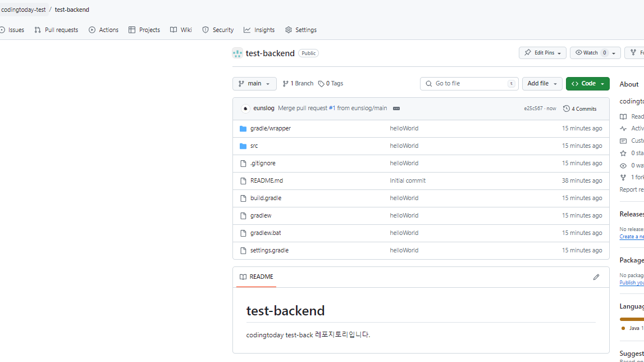Focus the Go to file search field
The image size is (644, 362).
point(469,84)
